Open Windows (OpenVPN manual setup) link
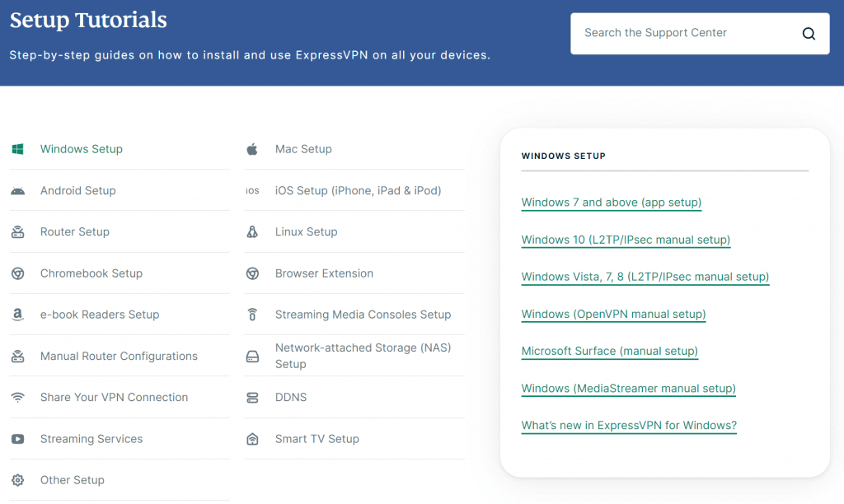Screen dimensions: 844x504 tap(613, 314)
